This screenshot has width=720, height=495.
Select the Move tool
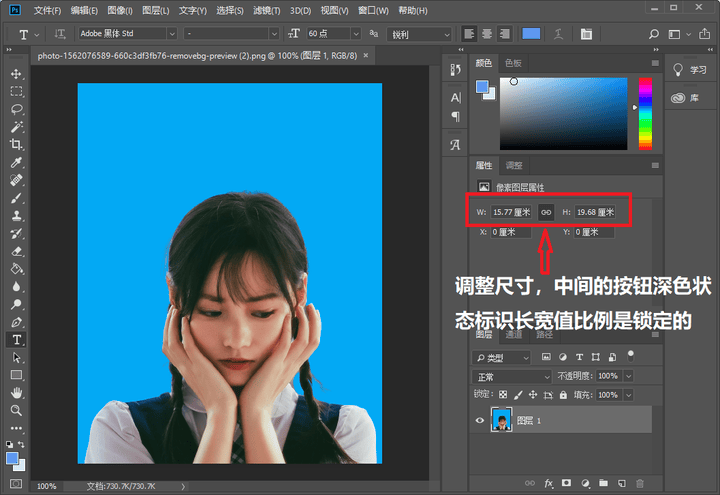[17, 74]
